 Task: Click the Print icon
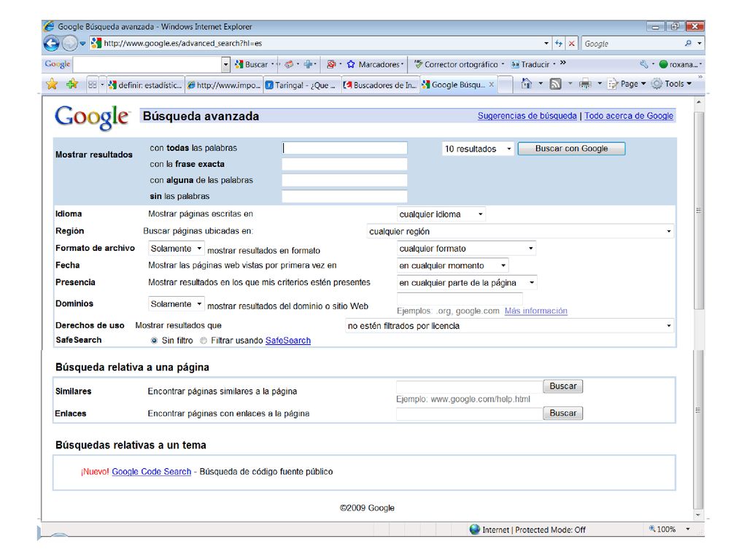[585, 85]
